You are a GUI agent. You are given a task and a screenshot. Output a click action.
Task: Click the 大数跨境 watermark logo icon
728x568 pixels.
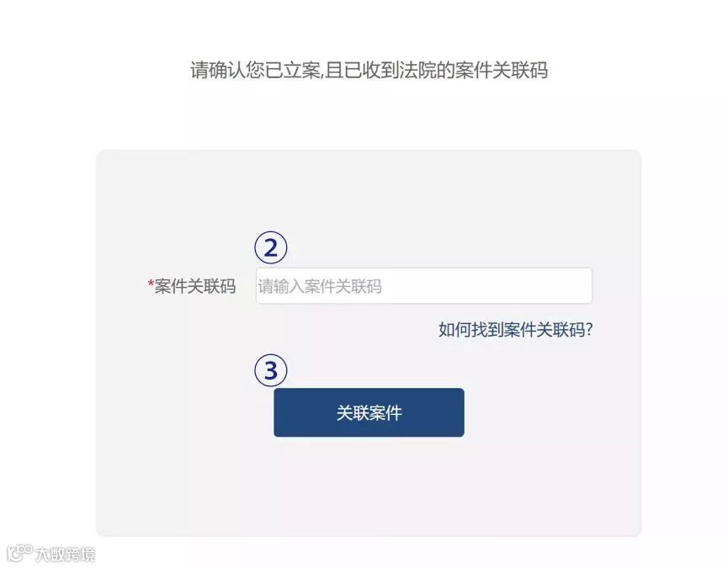(19, 553)
